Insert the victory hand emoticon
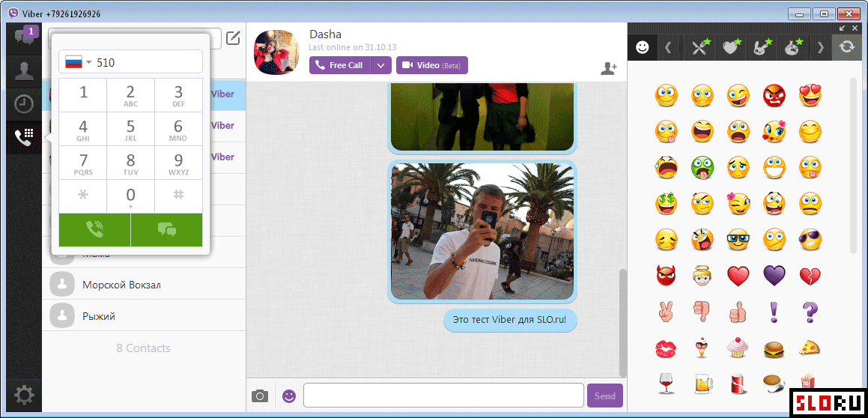This screenshot has height=418, width=868. coord(666,312)
